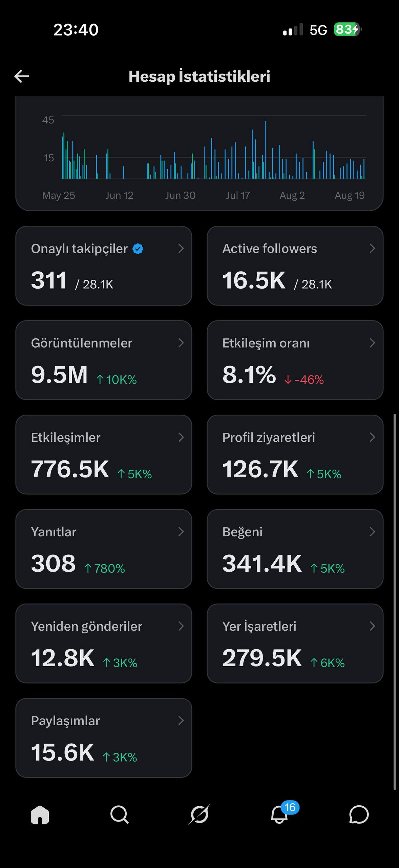
Task: Expand the Onaylı takipçiler chevron
Action: (x=181, y=249)
